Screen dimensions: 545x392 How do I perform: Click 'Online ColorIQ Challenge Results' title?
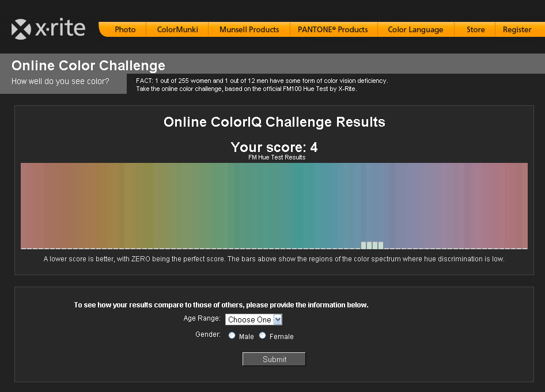274,122
